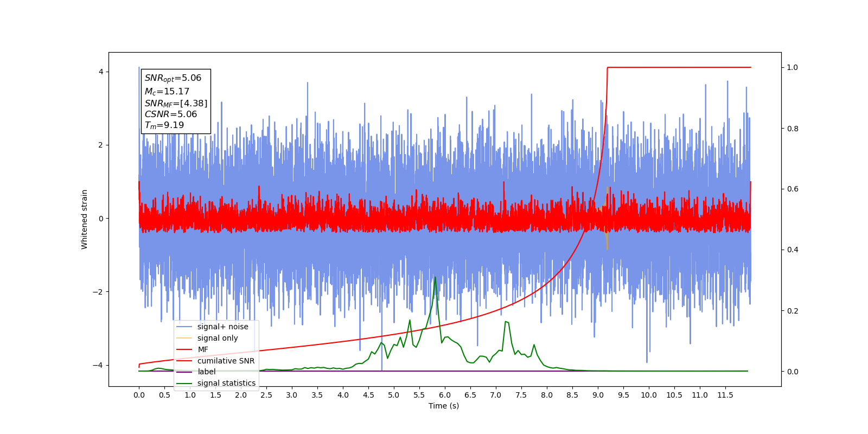Click the SNRopt=5.06 annotation text
Image resolution: width=868 pixels, height=434 pixels.
[173, 78]
